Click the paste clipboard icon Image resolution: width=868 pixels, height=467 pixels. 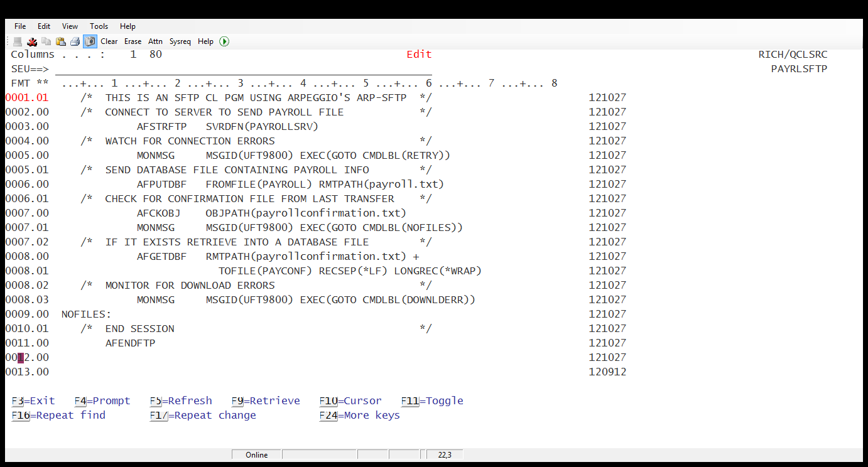tap(61, 41)
